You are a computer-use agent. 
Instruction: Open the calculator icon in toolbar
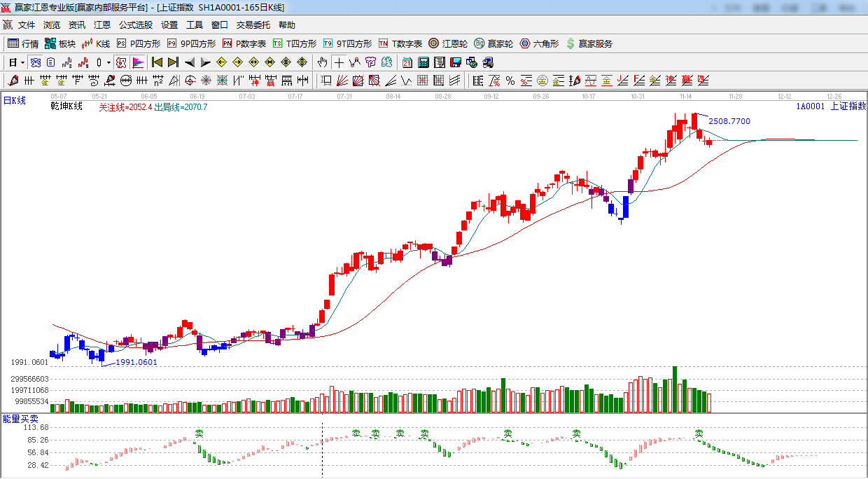pyautogui.click(x=423, y=62)
